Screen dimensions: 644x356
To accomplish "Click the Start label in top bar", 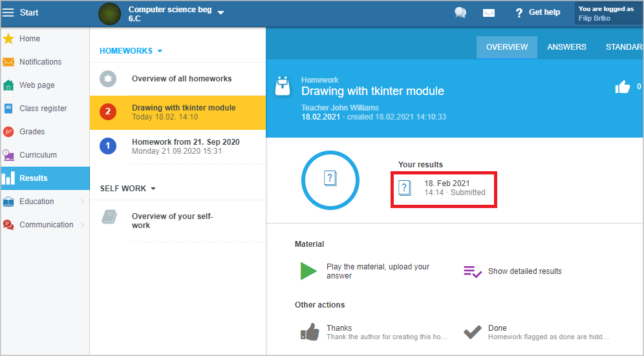I will (28, 13).
